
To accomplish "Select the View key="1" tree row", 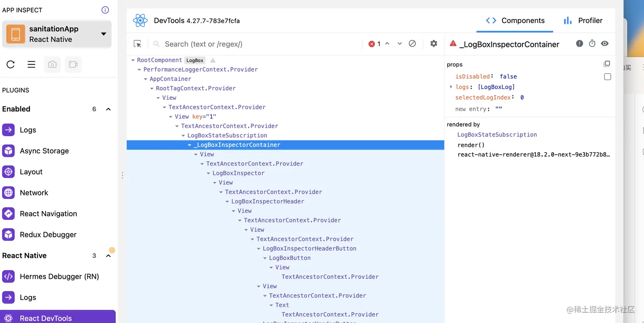I will [285, 116].
